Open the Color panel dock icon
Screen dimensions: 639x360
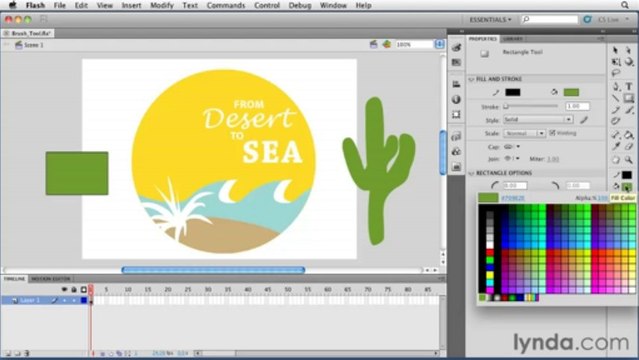tap(456, 48)
